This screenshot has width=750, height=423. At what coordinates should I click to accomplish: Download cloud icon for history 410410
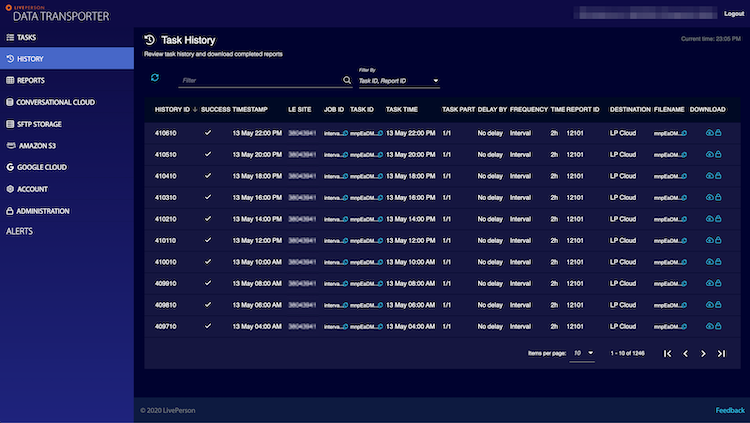[x=709, y=176]
